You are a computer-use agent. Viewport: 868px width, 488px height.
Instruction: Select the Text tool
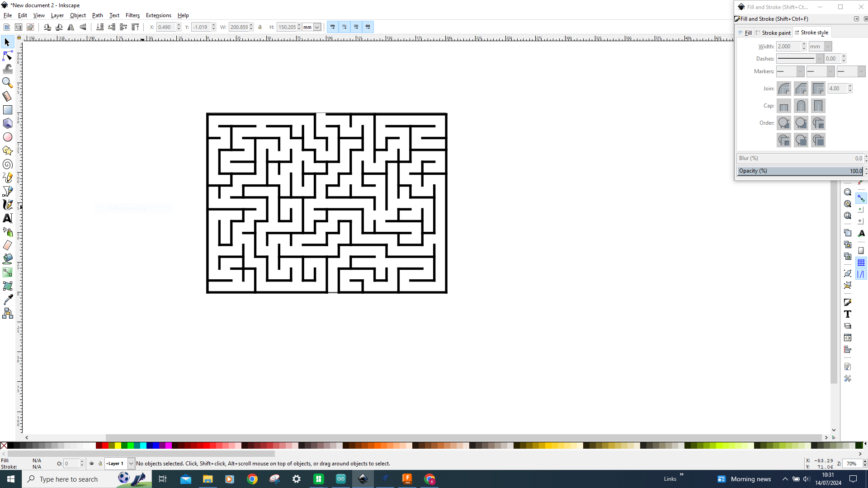(x=7, y=218)
